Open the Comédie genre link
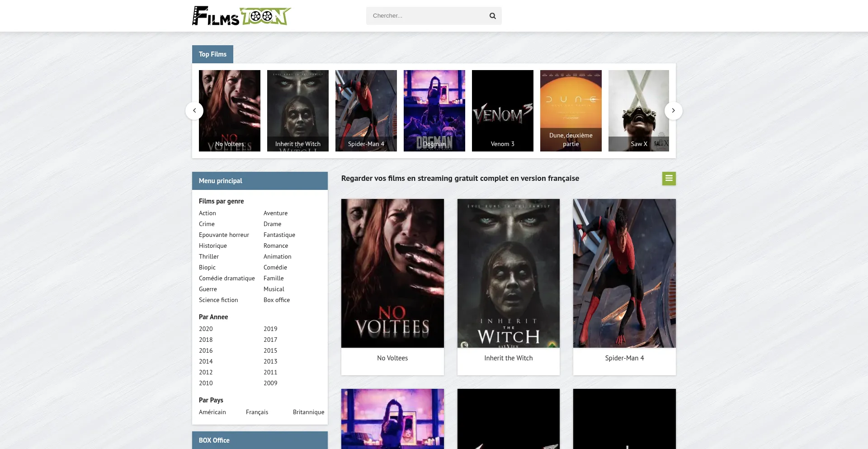The image size is (868, 449). [275, 268]
